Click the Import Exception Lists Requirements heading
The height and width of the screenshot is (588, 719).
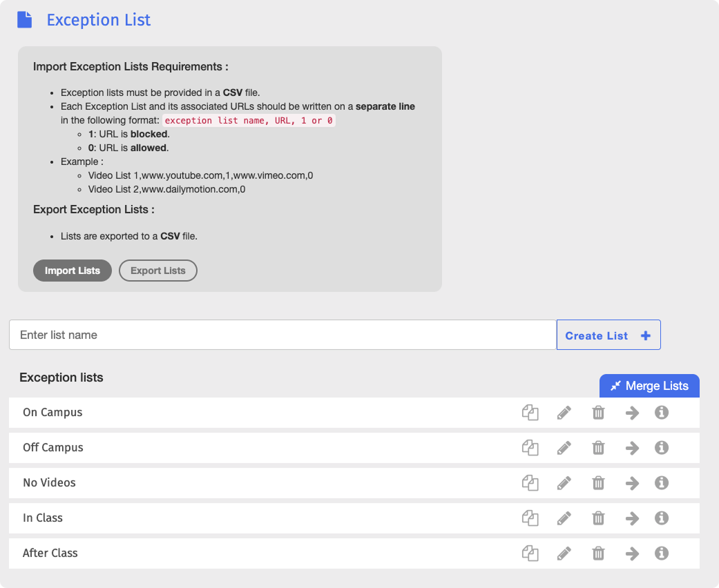pos(131,67)
